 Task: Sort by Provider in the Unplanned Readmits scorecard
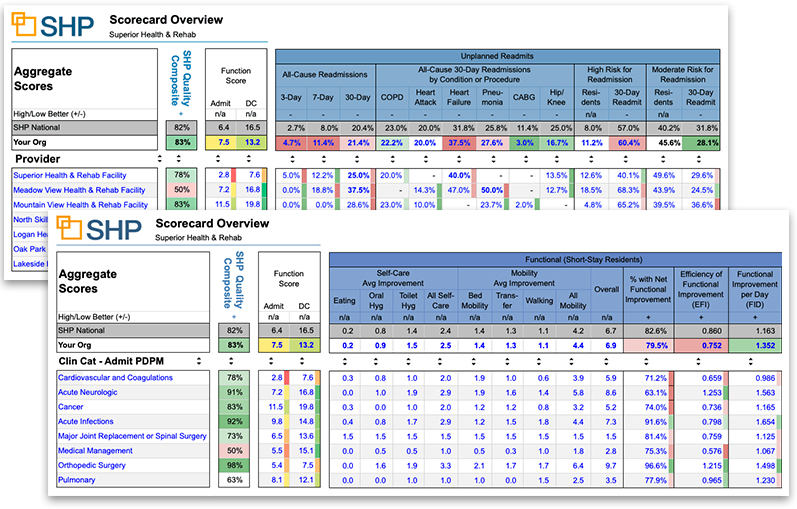(160, 159)
